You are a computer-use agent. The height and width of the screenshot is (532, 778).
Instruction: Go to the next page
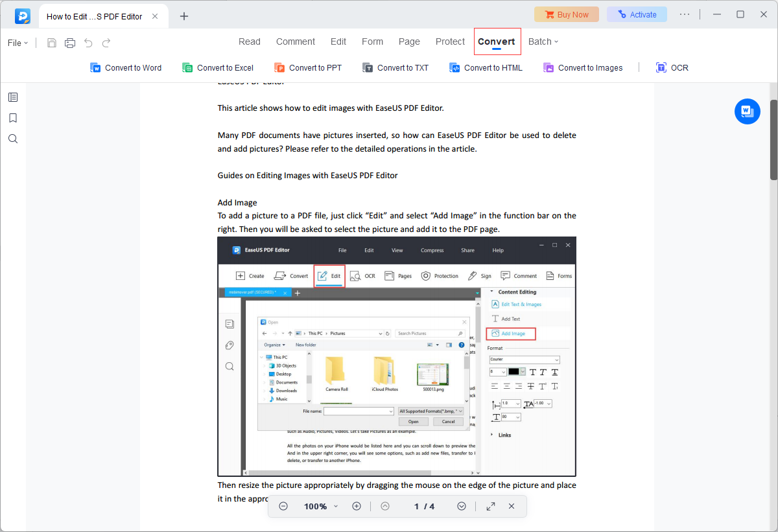[x=462, y=506]
